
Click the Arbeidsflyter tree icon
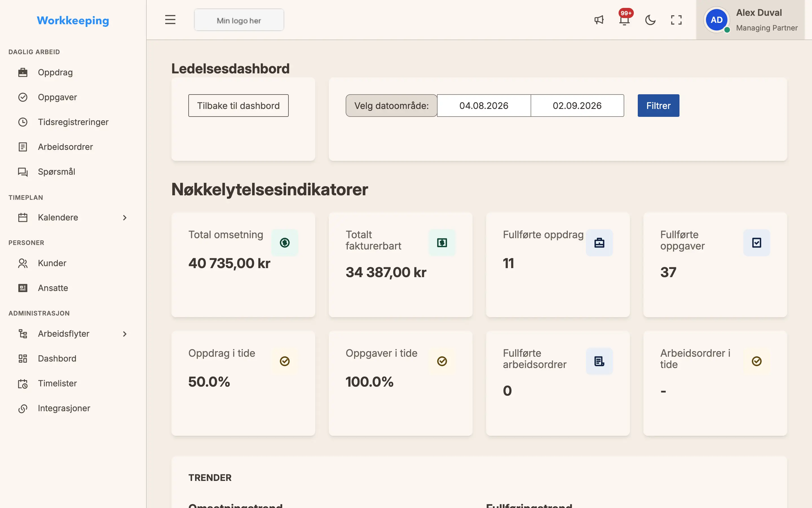[x=23, y=334]
